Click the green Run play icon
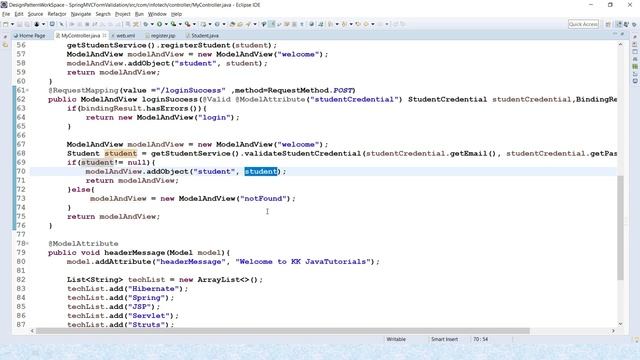Viewport: 640px width, 360px height. (x=159, y=24)
